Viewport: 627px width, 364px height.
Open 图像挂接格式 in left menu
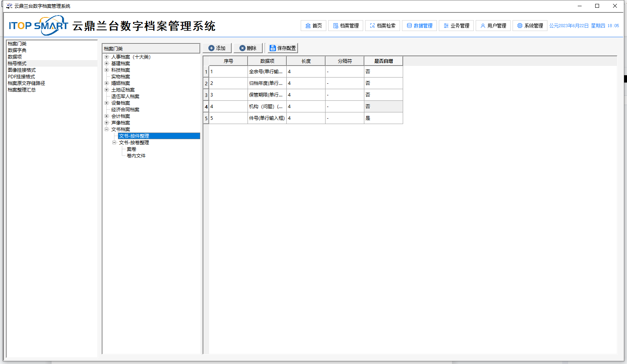point(22,70)
